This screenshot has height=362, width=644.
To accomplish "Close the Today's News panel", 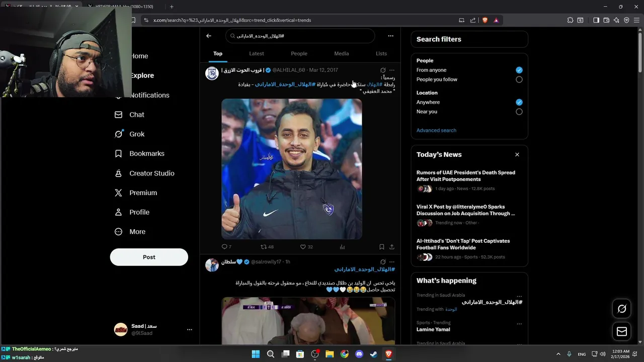I will coord(517,154).
